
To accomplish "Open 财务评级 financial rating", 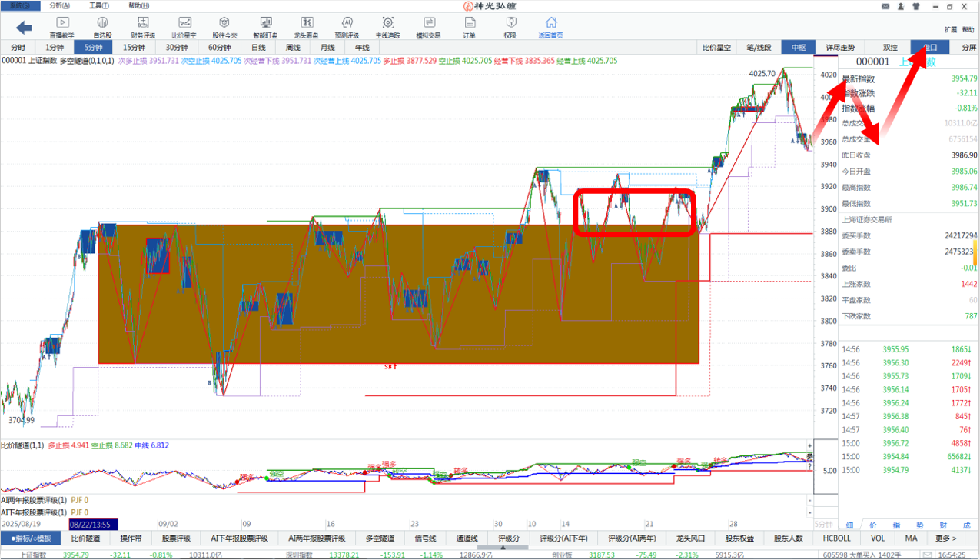I will click(143, 28).
